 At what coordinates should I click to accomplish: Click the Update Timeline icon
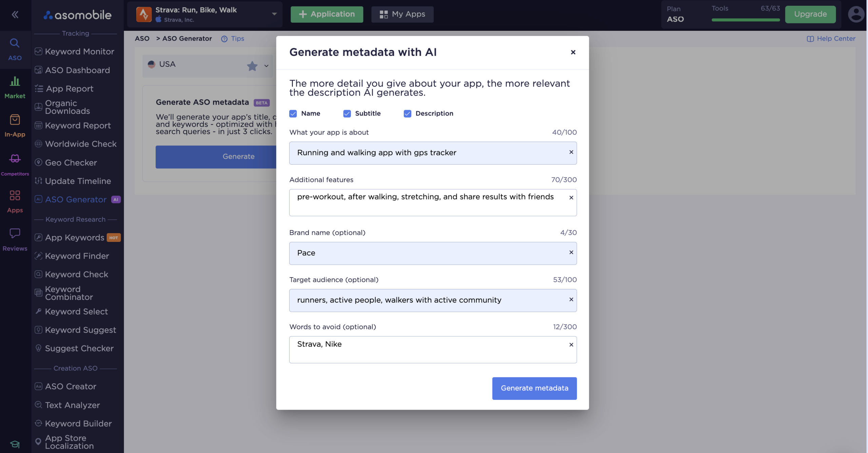[x=38, y=181]
